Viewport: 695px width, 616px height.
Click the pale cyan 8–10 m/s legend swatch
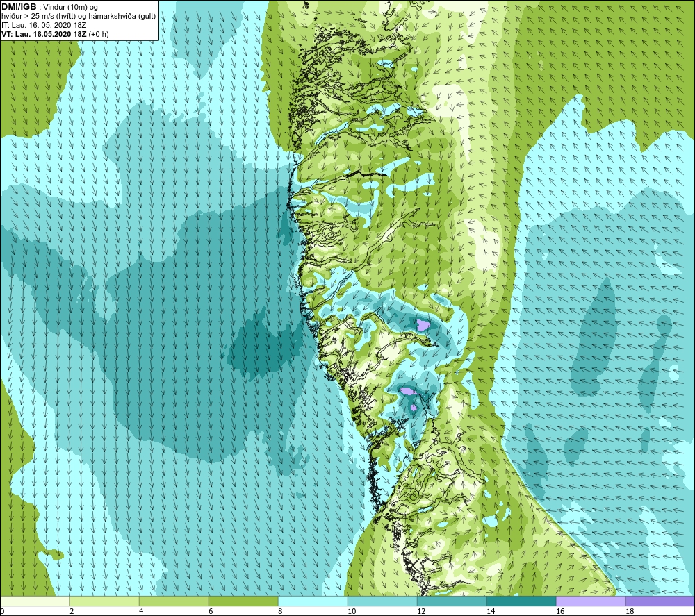pyautogui.click(x=313, y=601)
